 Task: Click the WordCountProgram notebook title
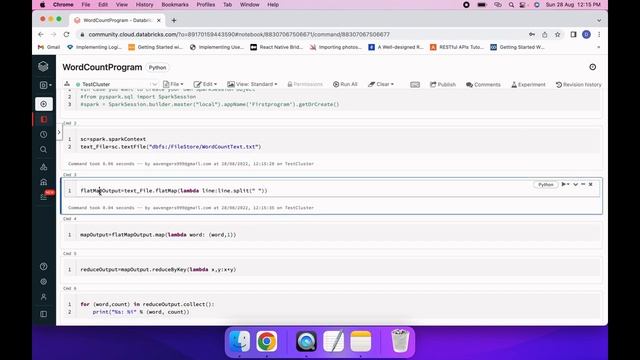102,67
